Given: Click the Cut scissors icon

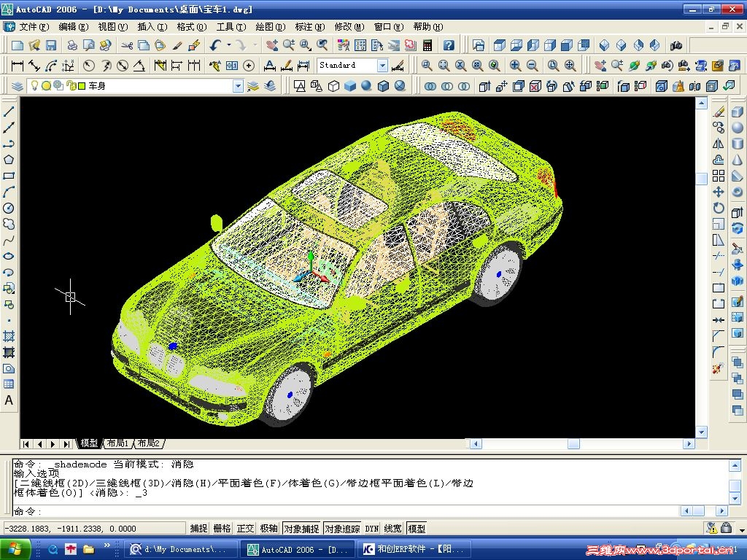Looking at the screenshot, I should coord(127,45).
